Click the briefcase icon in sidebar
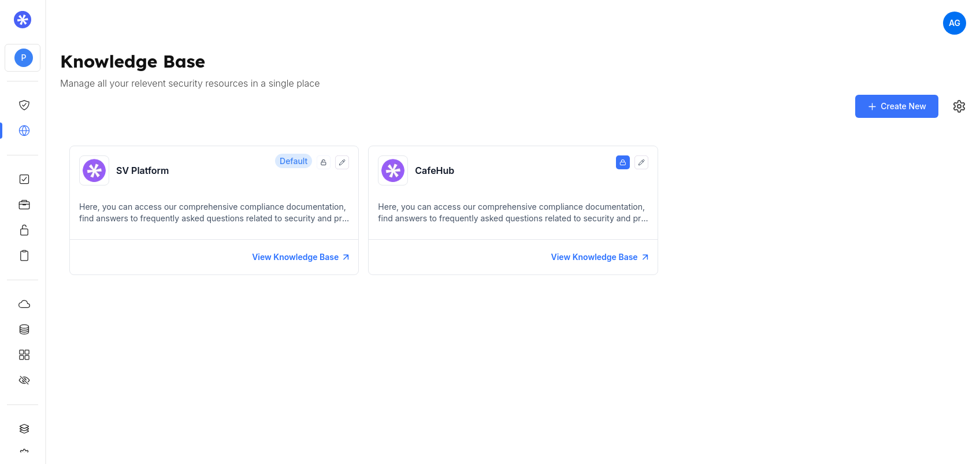The image size is (980, 464). tap(24, 205)
